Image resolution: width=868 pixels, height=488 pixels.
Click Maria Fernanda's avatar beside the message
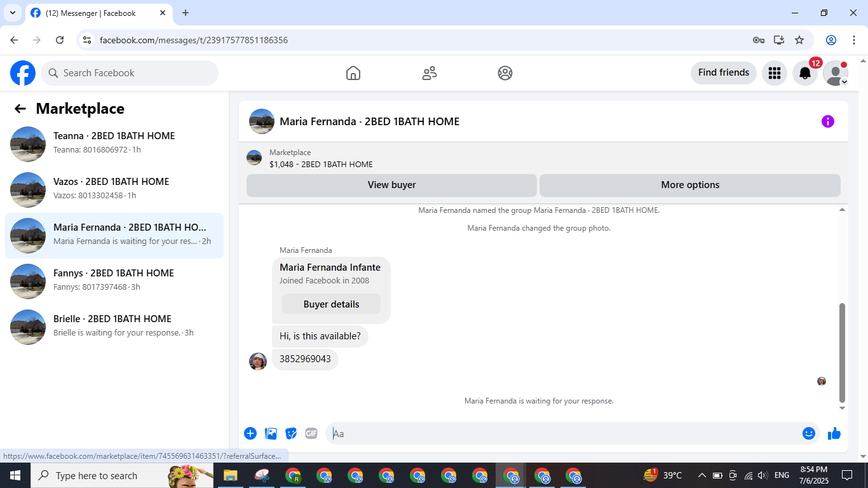coord(258,362)
